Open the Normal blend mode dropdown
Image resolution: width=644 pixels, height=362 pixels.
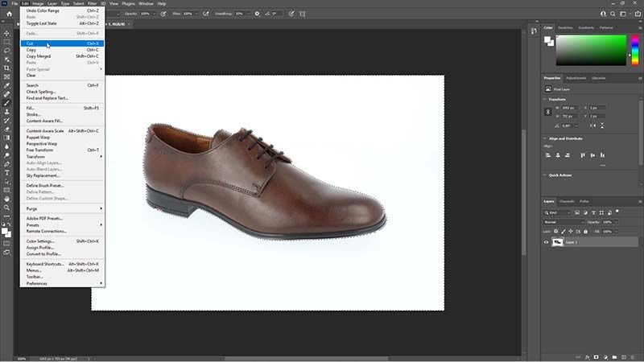[563, 221]
